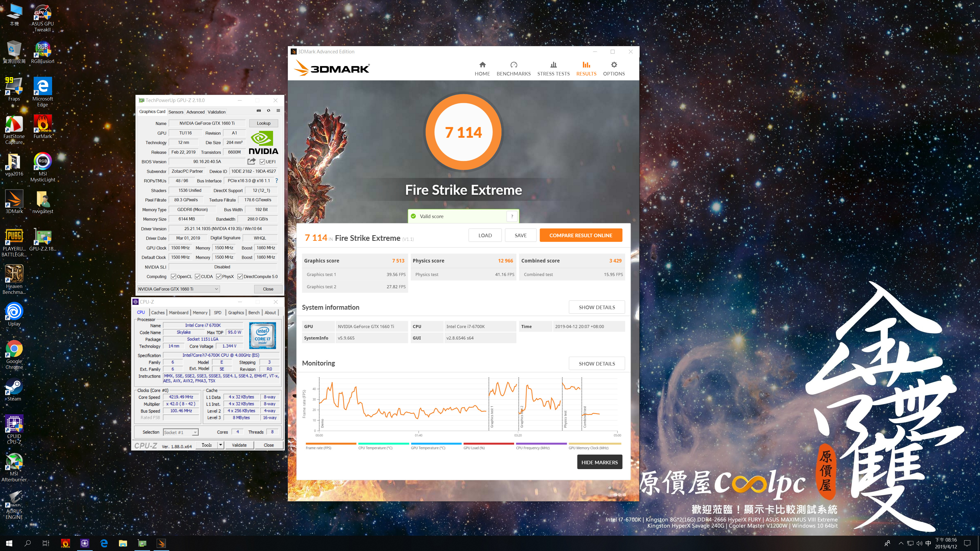Open BENCHMARKS in 3DMark navigation
980x551 pixels.
click(513, 69)
